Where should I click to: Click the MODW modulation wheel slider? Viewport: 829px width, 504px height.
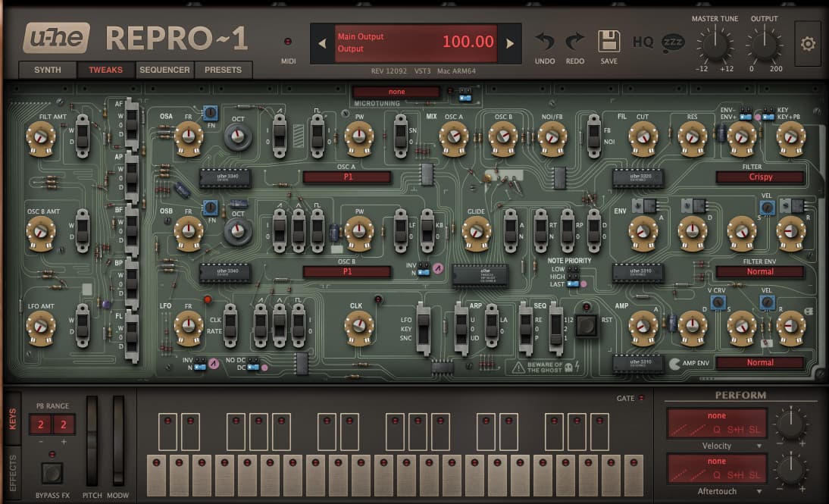pos(118,440)
